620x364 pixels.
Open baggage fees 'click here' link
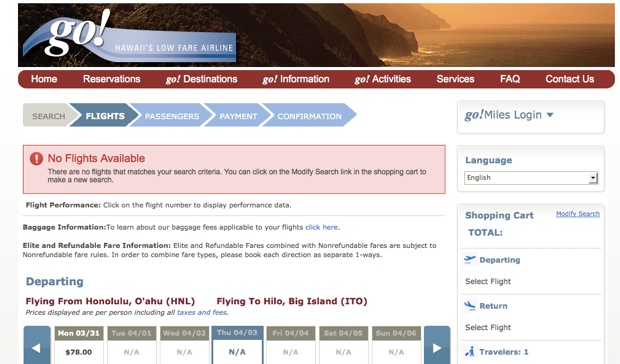click(x=322, y=227)
